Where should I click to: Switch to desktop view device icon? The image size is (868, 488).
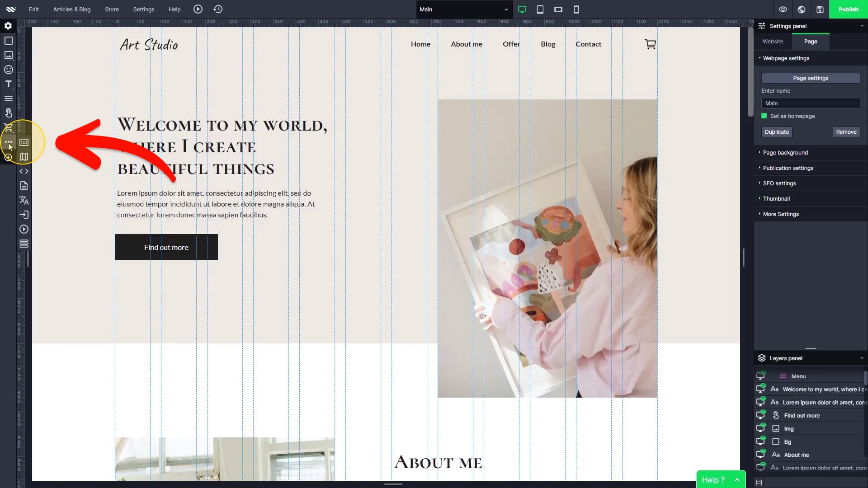pyautogui.click(x=522, y=9)
